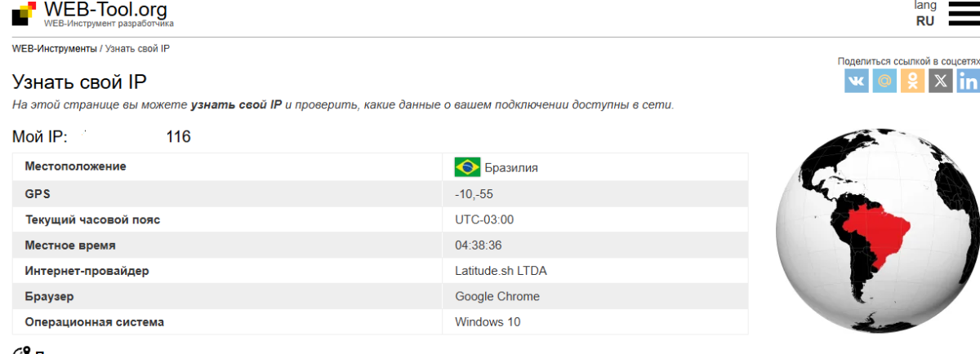Click the local time 04:38:36
The image size is (980, 354).
point(479,246)
